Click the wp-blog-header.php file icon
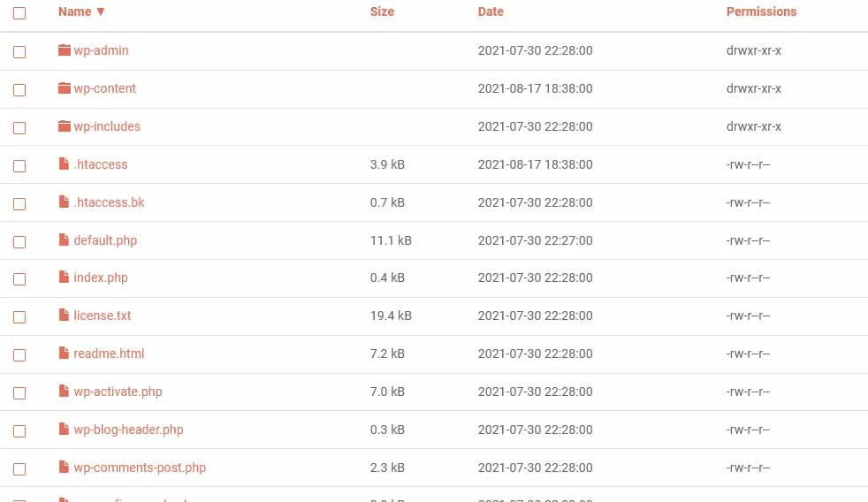Viewport: 868px width, 502px height. point(64,430)
